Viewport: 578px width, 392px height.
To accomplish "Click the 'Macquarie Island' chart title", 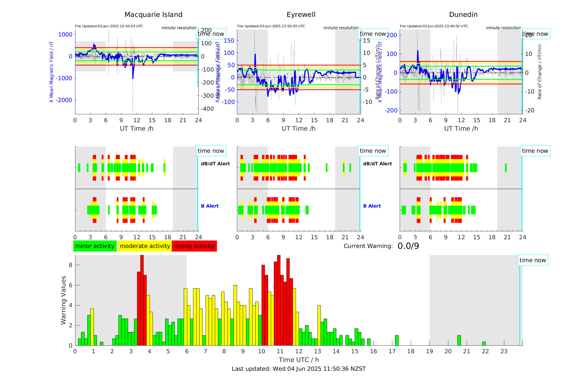I will pyautogui.click(x=153, y=15).
